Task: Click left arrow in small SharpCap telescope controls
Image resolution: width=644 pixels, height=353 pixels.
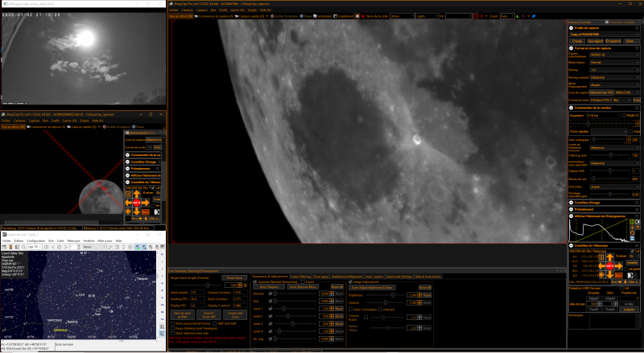Action: click(129, 203)
